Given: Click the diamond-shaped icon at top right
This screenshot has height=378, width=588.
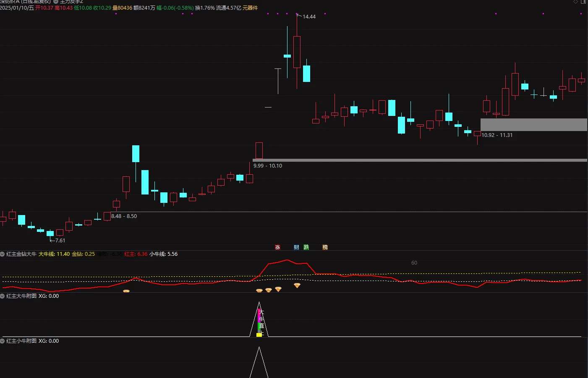Looking at the screenshot, I should (575, 2).
